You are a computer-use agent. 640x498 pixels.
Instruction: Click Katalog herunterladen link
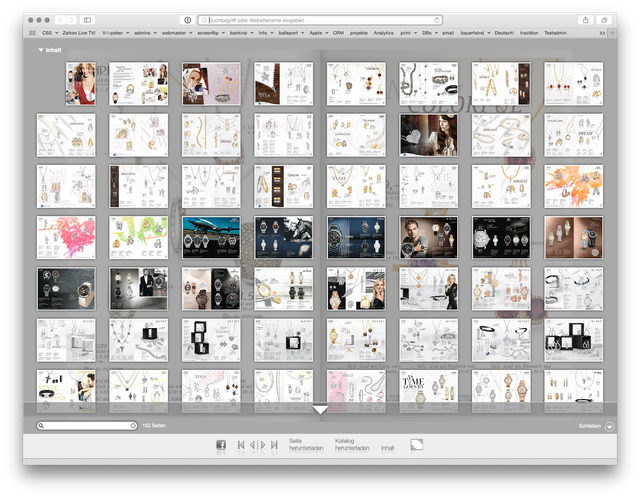[352, 444]
